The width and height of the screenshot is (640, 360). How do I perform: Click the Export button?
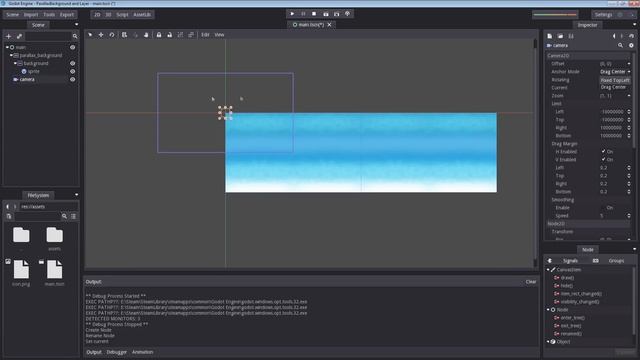pos(67,15)
